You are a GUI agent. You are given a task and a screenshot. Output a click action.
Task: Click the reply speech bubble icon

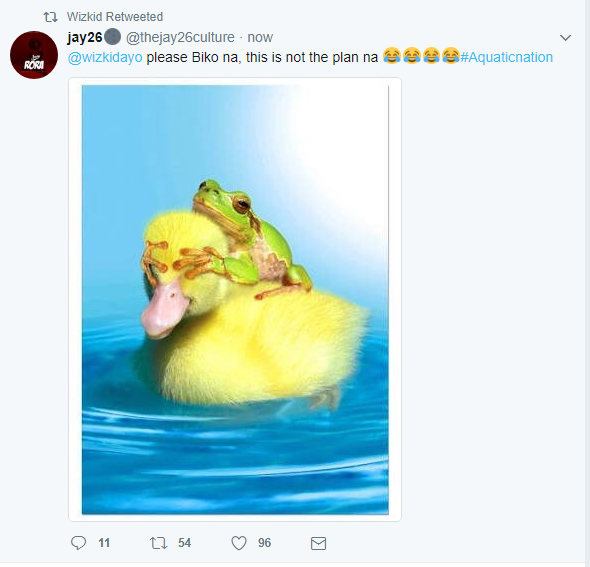(x=78, y=543)
